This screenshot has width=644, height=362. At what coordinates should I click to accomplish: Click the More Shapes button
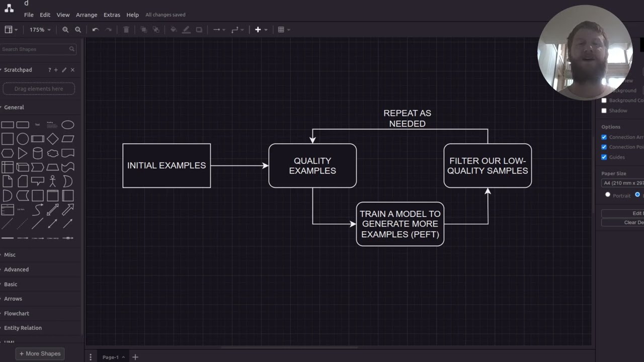(x=40, y=353)
